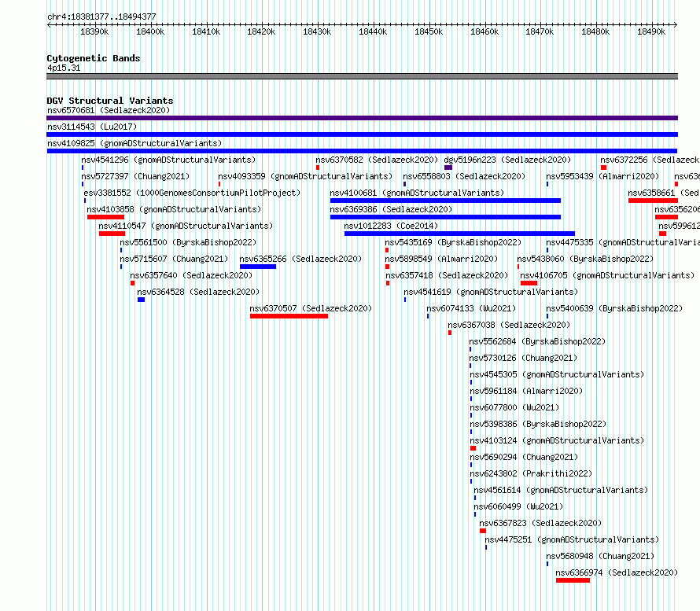Open the nsv6357418 (Sedlazeck2020) label
The image size is (700, 611).
[x=447, y=275]
